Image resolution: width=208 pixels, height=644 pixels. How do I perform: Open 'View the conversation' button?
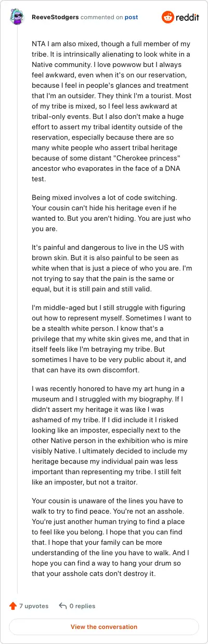(x=104, y=627)
